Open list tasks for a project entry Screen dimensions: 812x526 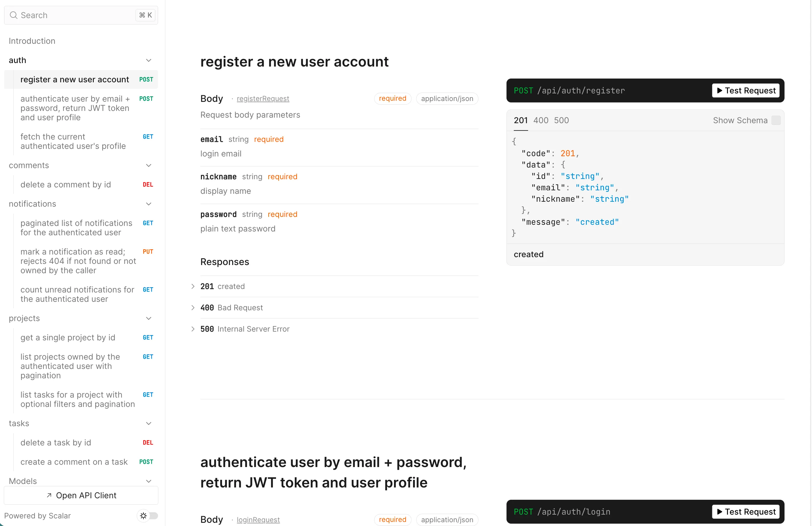pyautogui.click(x=81, y=400)
